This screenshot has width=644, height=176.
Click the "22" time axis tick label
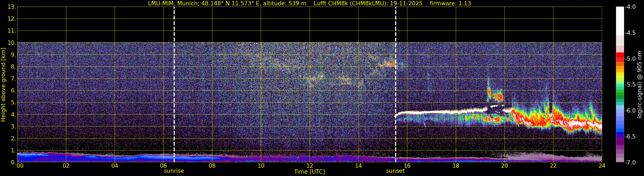tap(553, 166)
